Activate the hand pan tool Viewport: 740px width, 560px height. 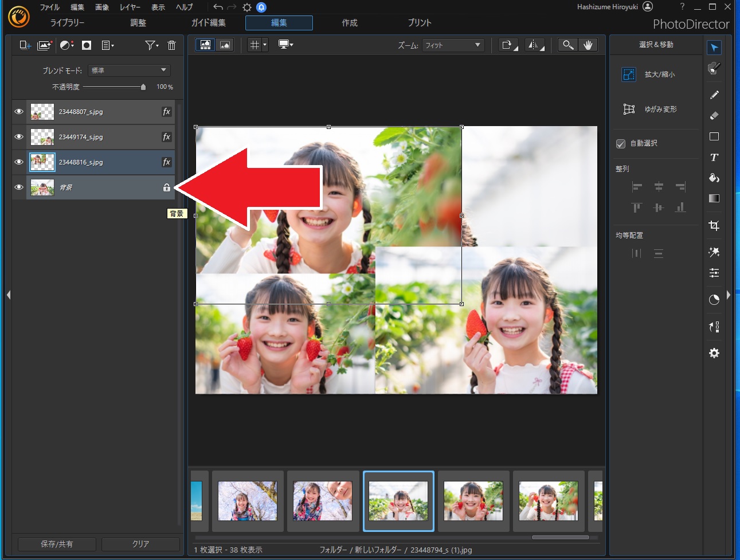pos(588,45)
